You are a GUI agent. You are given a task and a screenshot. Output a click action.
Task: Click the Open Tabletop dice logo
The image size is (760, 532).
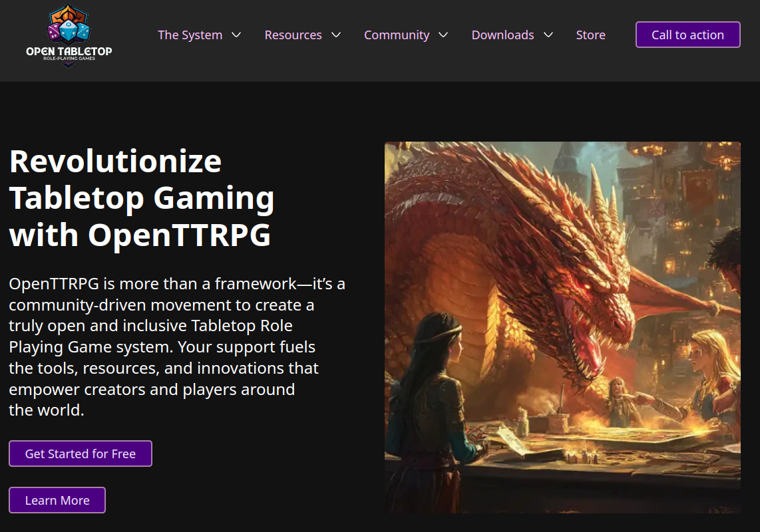[69, 36]
